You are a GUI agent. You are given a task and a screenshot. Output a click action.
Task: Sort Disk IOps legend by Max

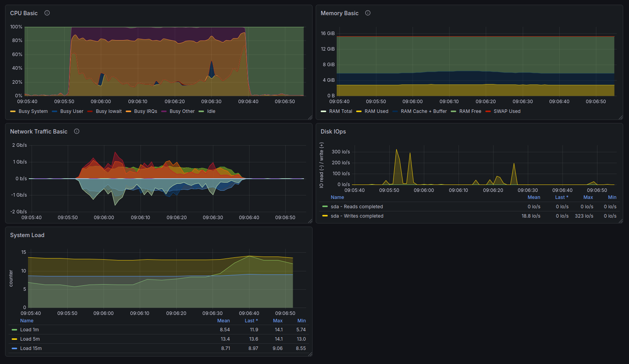588,197
